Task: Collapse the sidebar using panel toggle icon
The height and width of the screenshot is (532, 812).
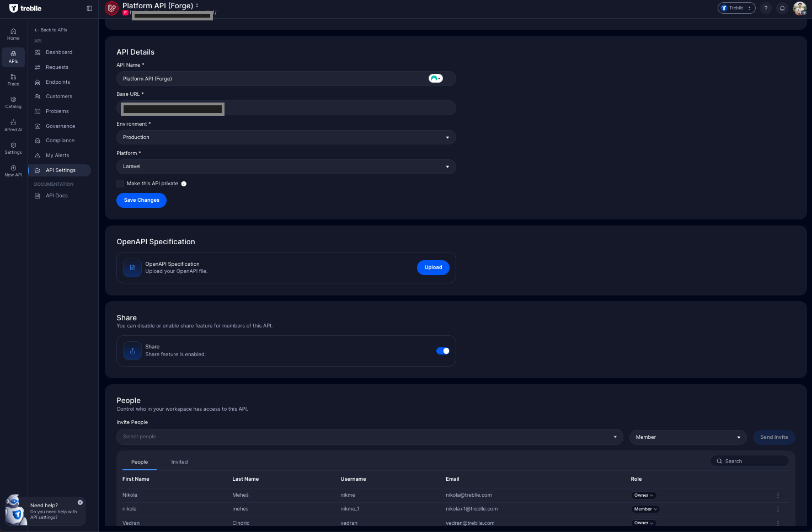Action: click(x=89, y=8)
